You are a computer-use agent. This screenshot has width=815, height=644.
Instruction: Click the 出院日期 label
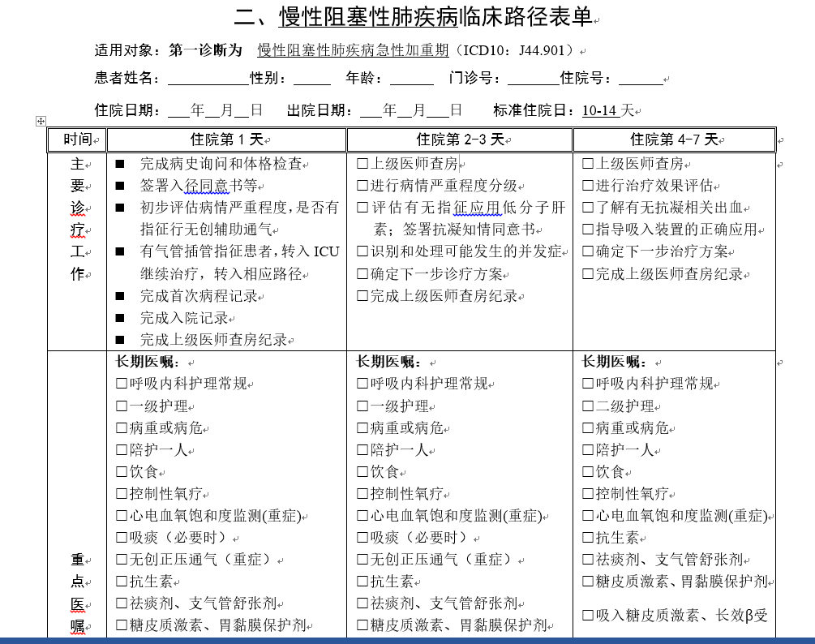(320, 110)
